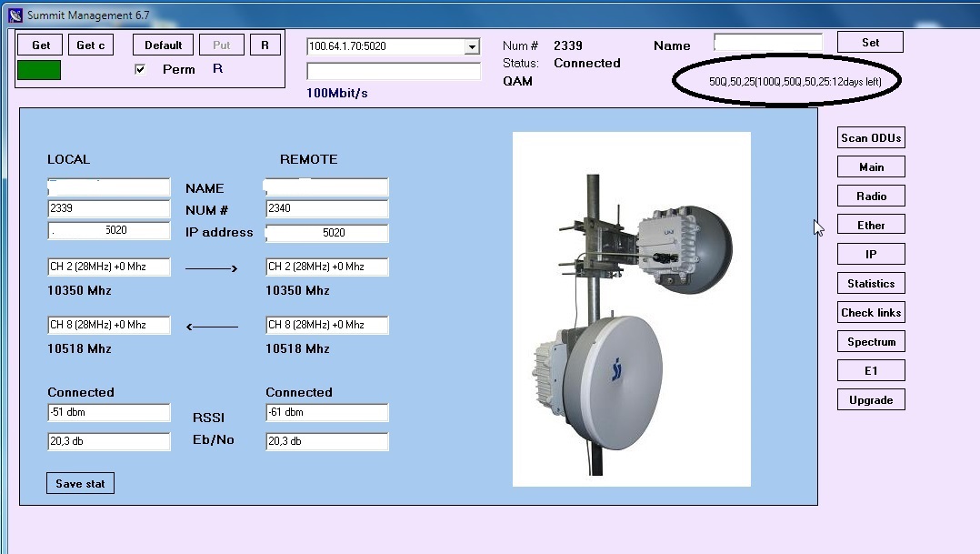
Task: Click the REMOTE Eb/No field showing 20,3 db
Action: (327, 441)
